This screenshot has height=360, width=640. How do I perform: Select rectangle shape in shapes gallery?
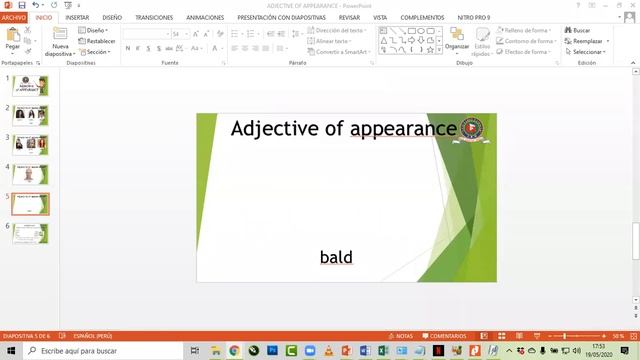click(411, 31)
